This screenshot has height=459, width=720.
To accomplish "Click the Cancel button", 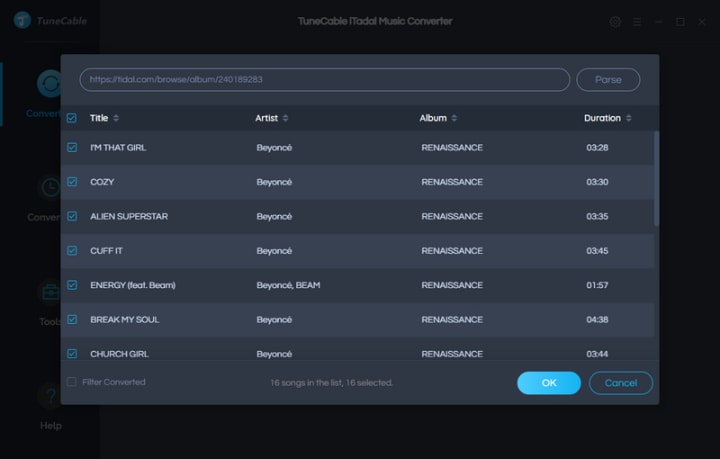I will click(x=621, y=383).
